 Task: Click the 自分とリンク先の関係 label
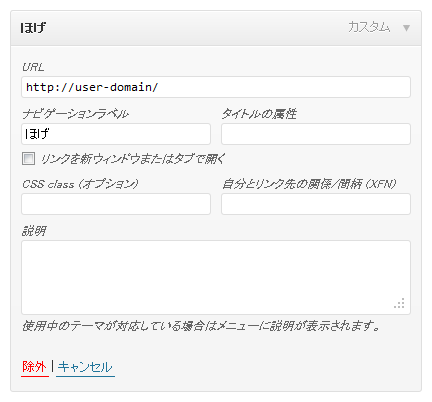(x=309, y=184)
